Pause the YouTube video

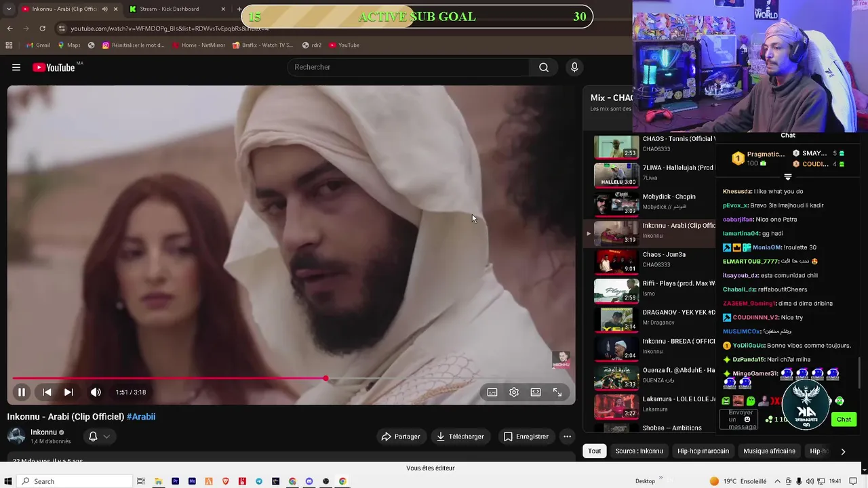22,392
